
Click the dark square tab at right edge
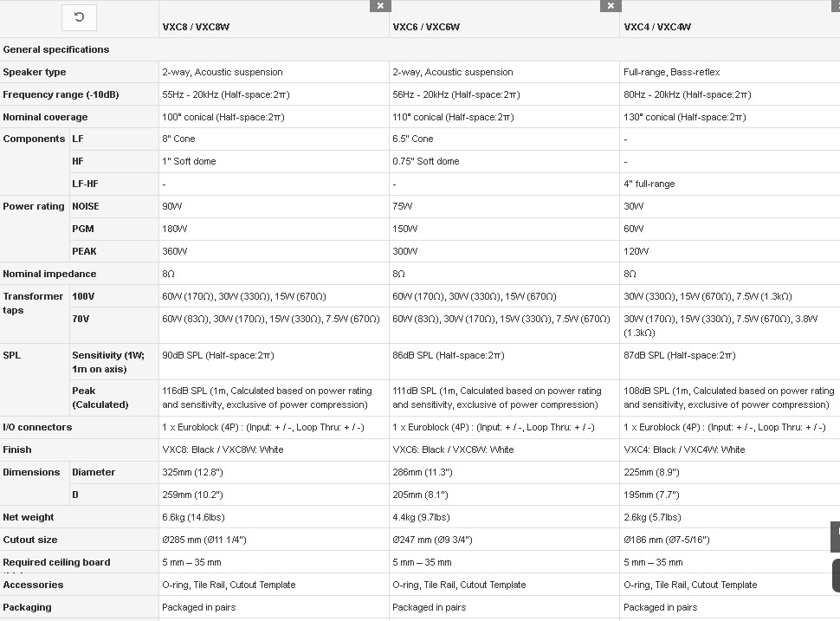point(836,536)
